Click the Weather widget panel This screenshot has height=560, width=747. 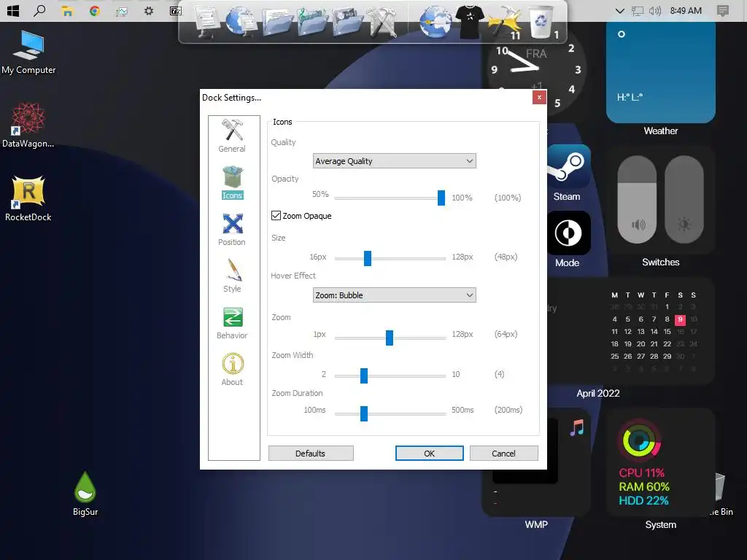click(660, 71)
